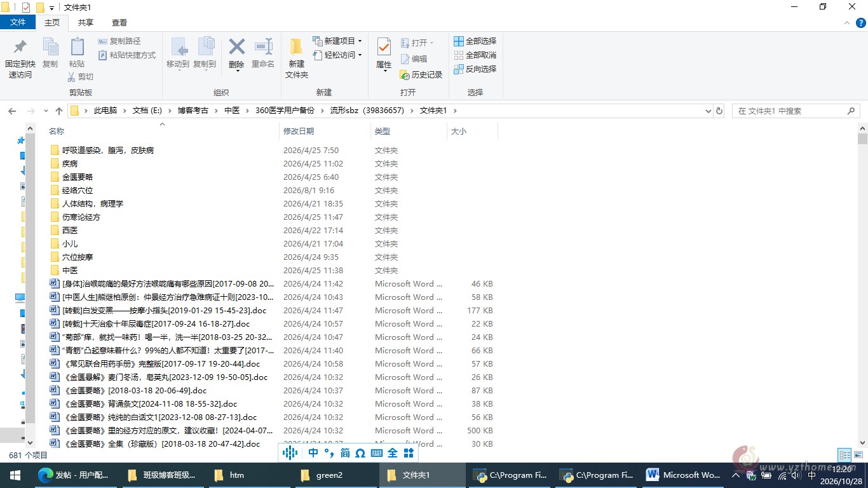Click 全部选择 (Select all)
This screenshot has height=488, width=868.
pyautogui.click(x=475, y=41)
